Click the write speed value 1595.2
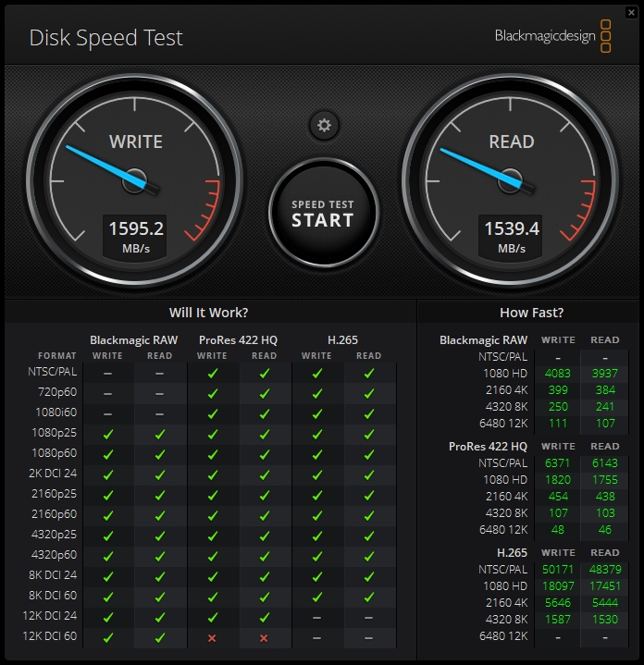Screen dimensions: 644x665 (x=136, y=228)
